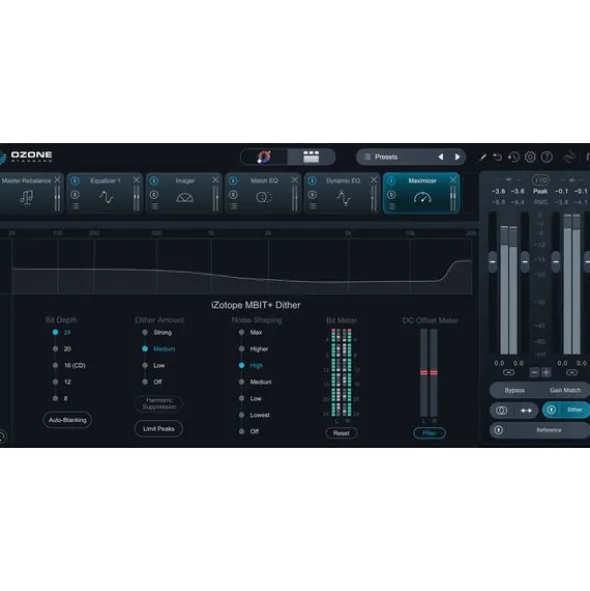This screenshot has height=591, width=590.
Task: Toggle Imager module power
Action: tap(154, 181)
